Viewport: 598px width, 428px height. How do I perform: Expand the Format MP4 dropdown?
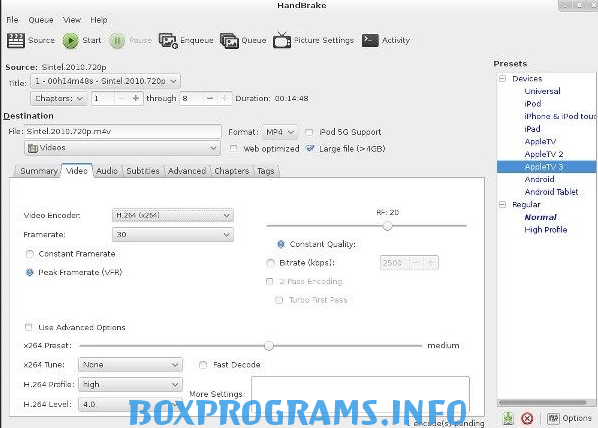tap(280, 132)
